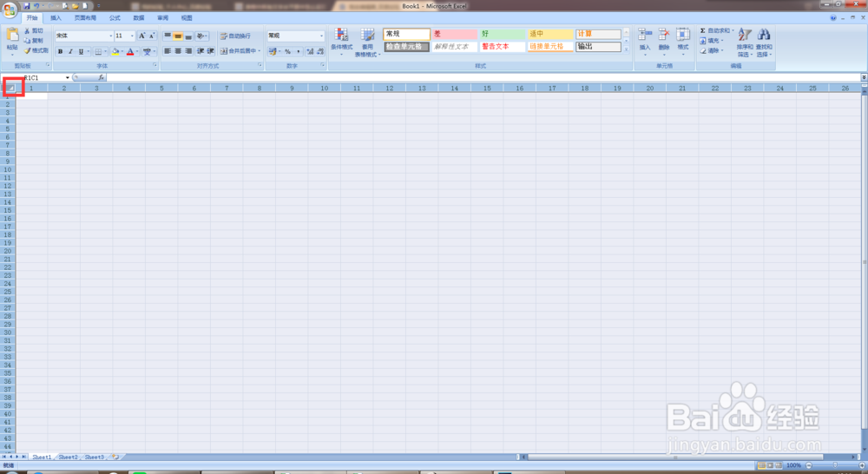Open font size dropdown showing 11
This screenshot has width=868, height=474.
click(x=132, y=36)
